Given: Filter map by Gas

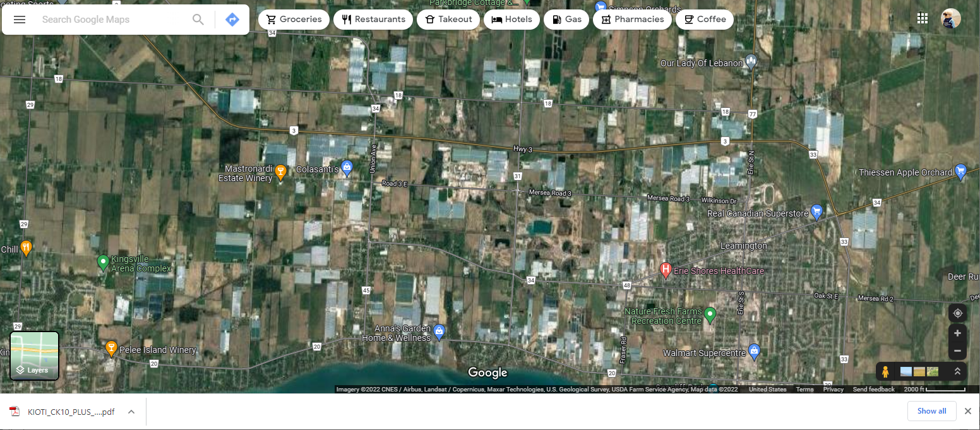Looking at the screenshot, I should tap(566, 20).
